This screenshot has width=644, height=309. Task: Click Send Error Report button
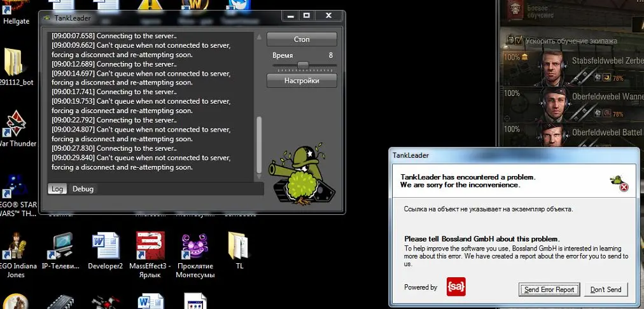549,289
